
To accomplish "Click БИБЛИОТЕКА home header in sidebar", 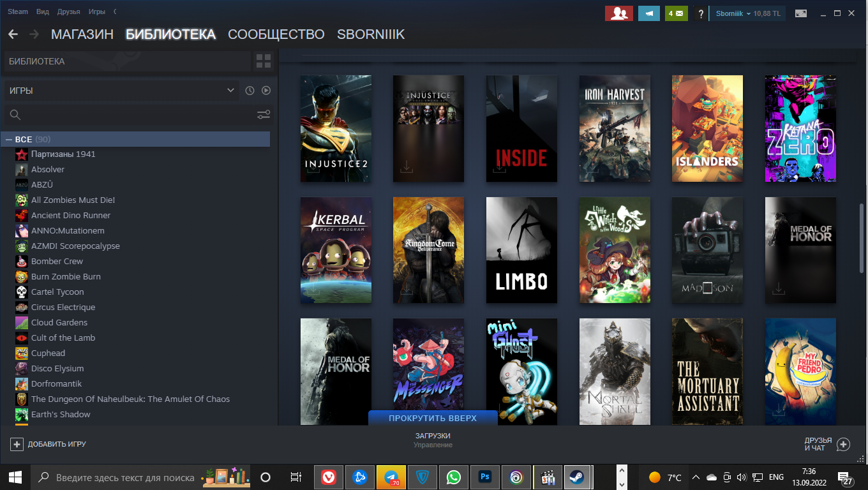I will coord(127,61).
